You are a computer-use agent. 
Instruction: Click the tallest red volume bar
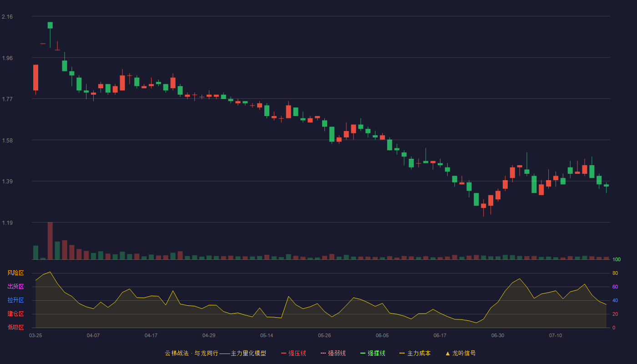click(50, 241)
